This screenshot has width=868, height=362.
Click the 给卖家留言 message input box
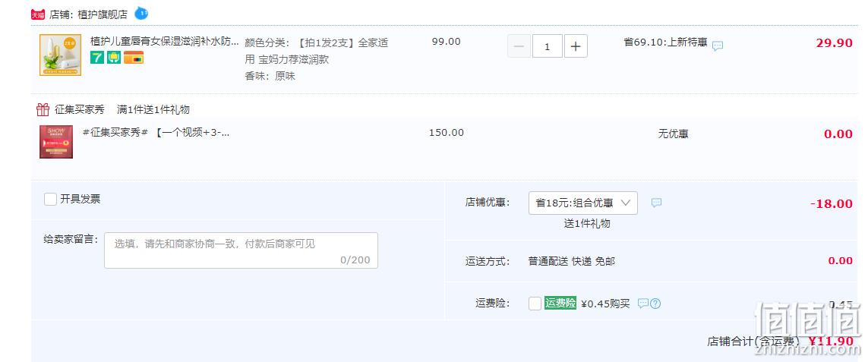tap(241, 250)
